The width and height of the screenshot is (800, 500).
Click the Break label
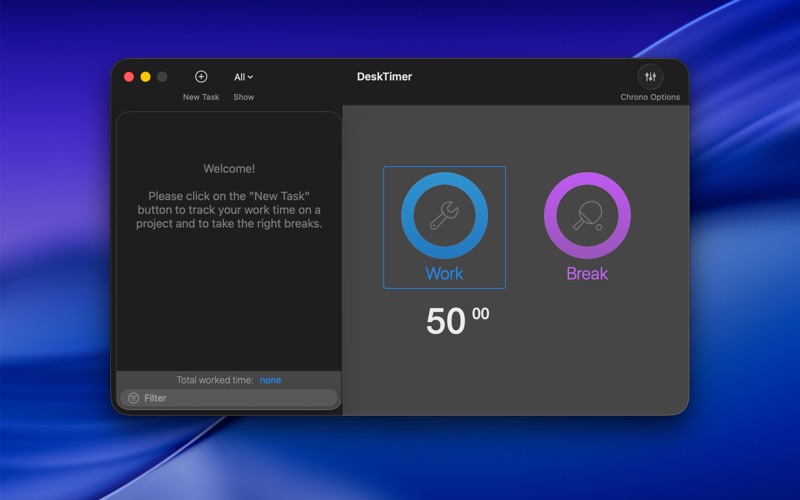(x=587, y=273)
